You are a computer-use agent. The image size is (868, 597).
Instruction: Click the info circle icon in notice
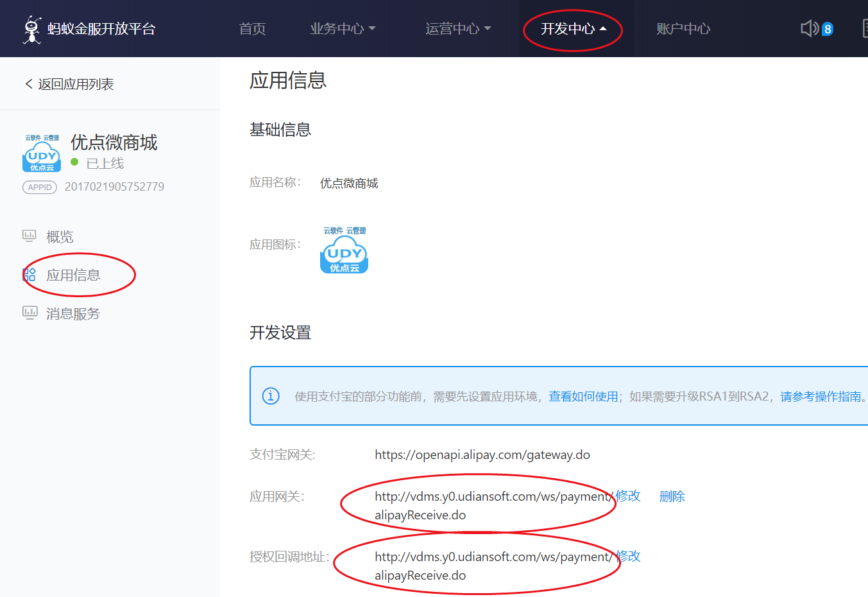point(271,396)
